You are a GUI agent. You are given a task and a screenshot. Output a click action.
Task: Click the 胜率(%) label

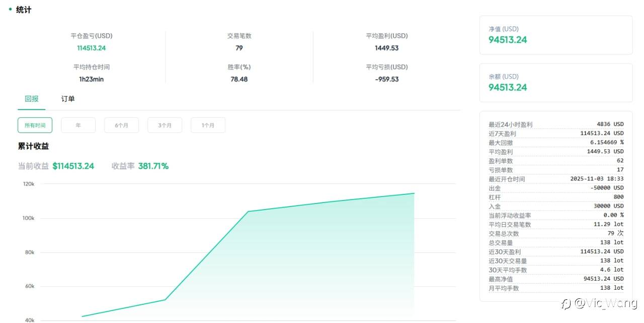pyautogui.click(x=239, y=67)
